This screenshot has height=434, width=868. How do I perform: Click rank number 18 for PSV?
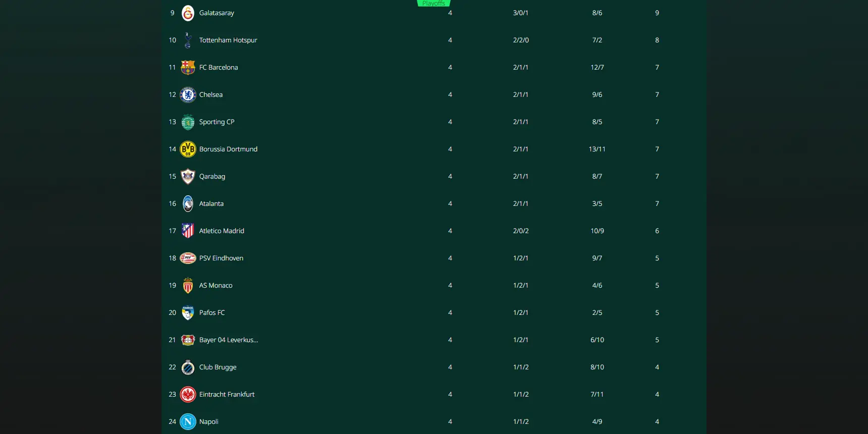pyautogui.click(x=172, y=258)
